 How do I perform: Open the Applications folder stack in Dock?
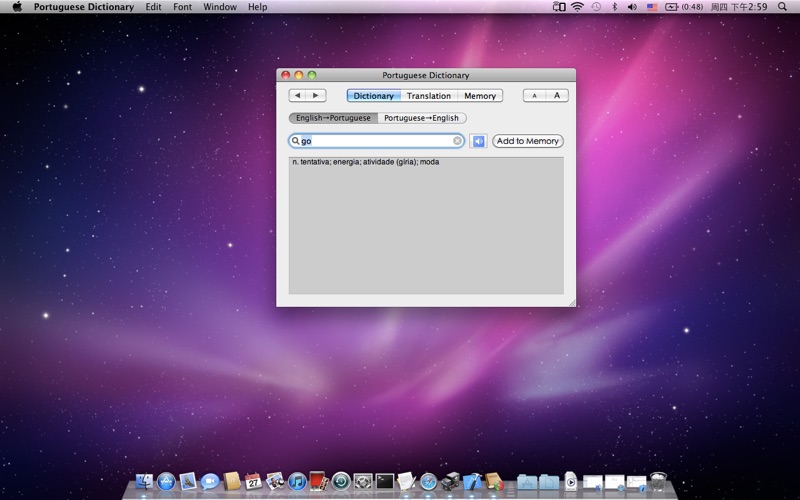click(x=527, y=481)
